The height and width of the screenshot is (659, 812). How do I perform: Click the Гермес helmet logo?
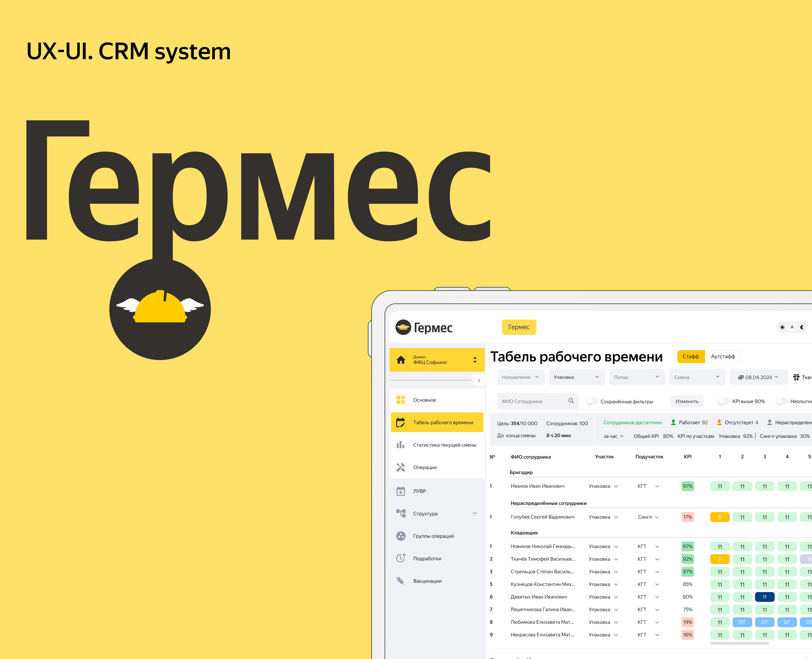pyautogui.click(x=404, y=328)
